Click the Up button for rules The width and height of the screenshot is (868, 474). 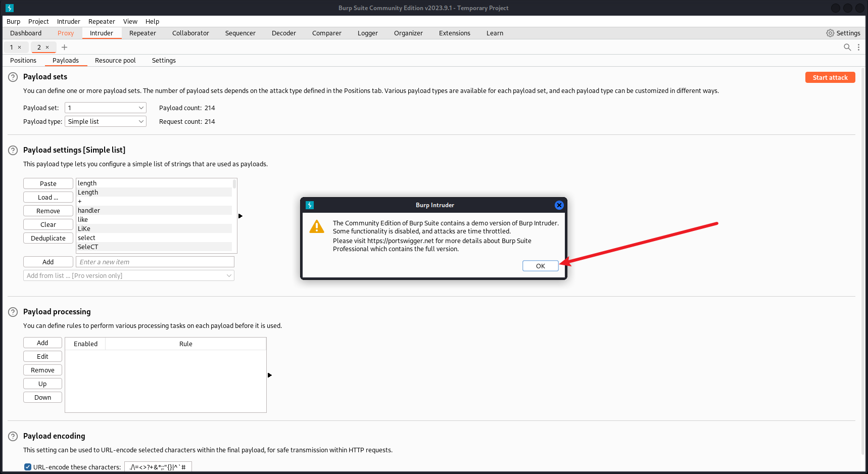tap(42, 384)
